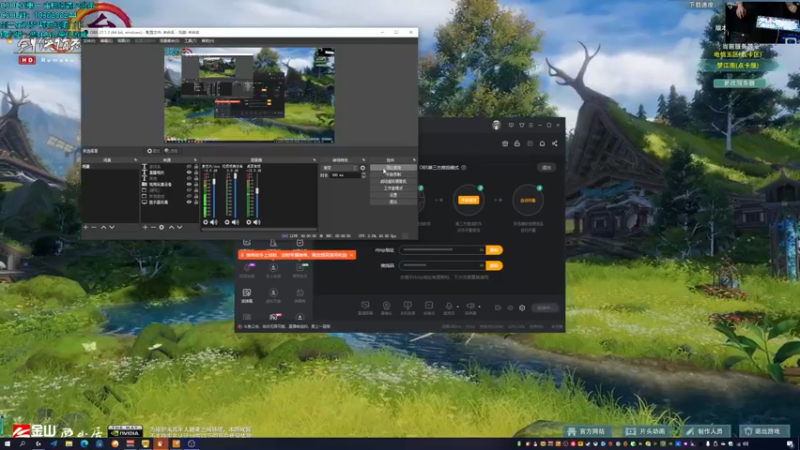Move the selected OBS source down

point(180,227)
